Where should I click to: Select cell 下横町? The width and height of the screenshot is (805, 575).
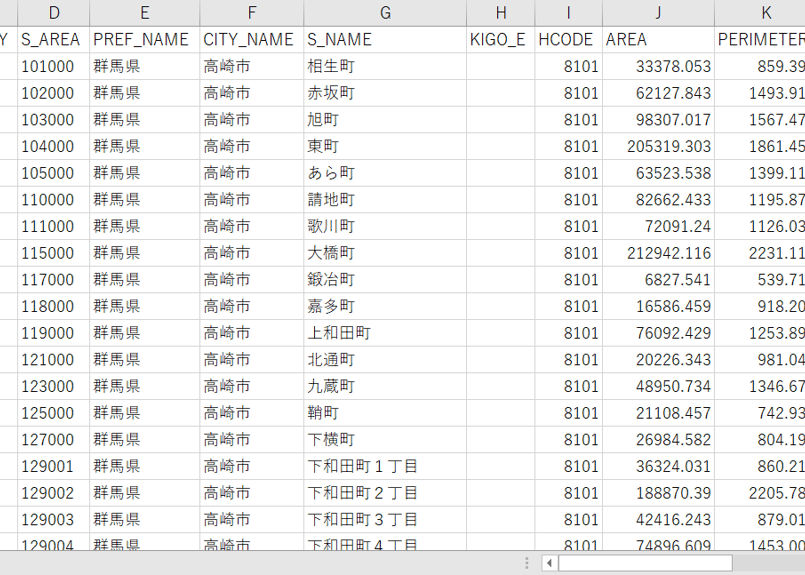click(x=385, y=440)
